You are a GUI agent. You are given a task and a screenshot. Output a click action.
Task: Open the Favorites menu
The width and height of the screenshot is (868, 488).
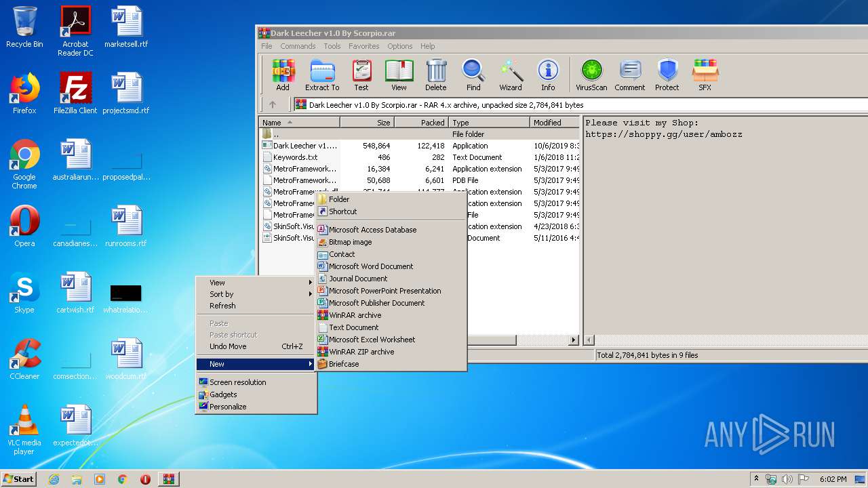point(364,46)
